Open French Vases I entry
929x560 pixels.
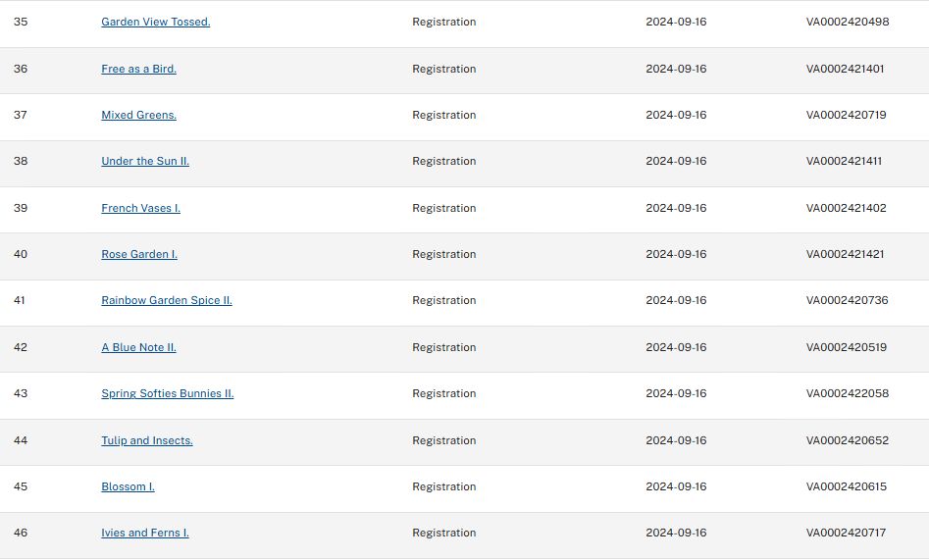click(x=140, y=208)
